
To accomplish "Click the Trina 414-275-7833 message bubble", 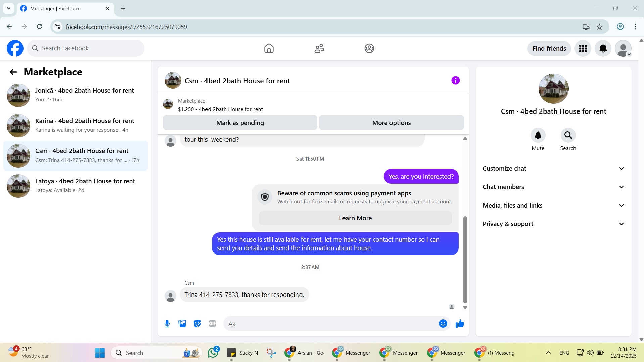I will click(244, 295).
